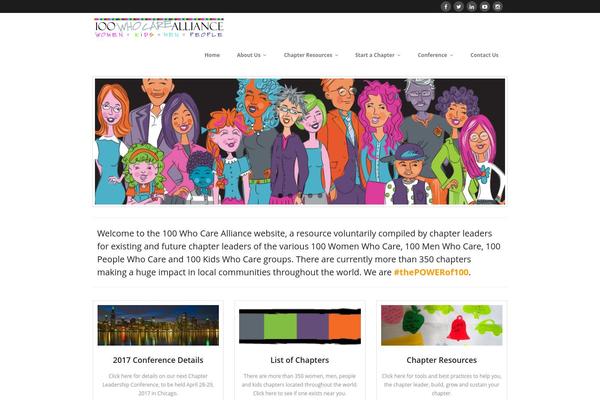Open the About Us menu
This screenshot has height=400, width=600.
(x=251, y=55)
